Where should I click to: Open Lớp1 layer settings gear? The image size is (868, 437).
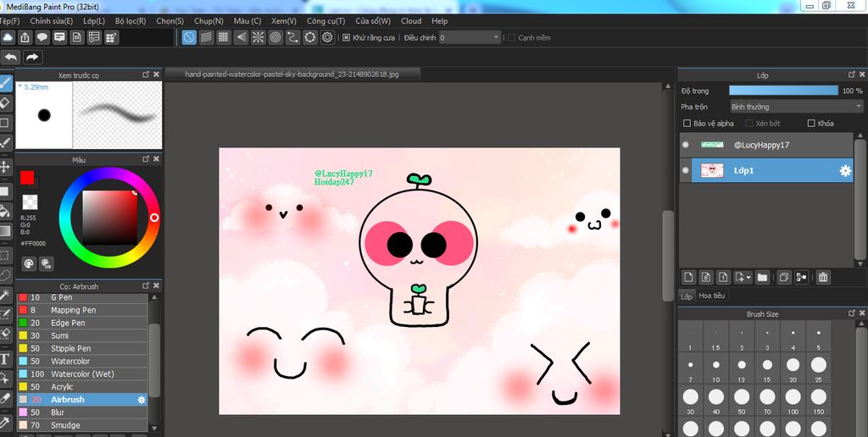[845, 171]
